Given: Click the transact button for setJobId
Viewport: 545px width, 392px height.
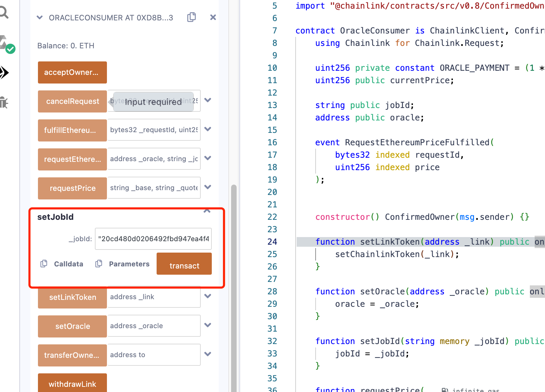Looking at the screenshot, I should coord(184,264).
